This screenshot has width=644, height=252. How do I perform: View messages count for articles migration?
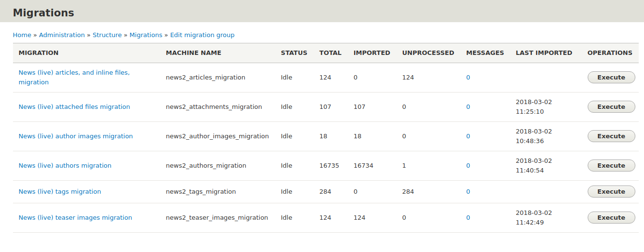468,78
